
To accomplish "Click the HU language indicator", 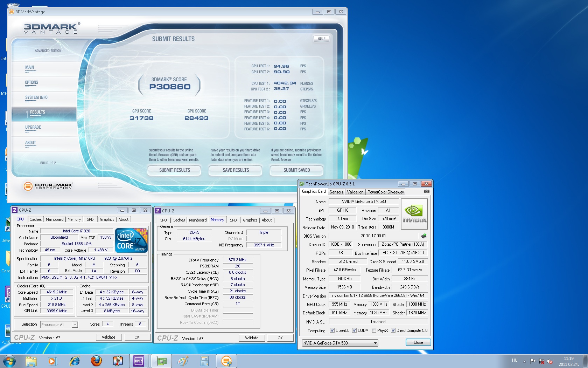I will pos(514,360).
